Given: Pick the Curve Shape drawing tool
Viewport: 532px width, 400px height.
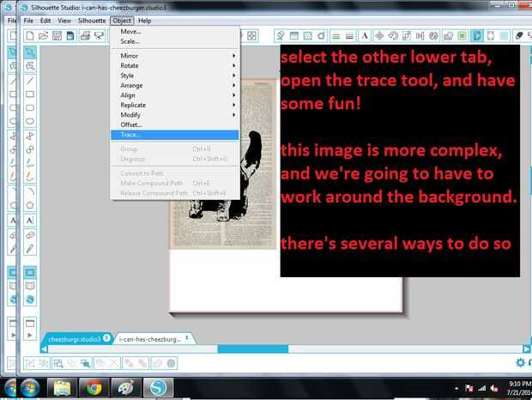Looking at the screenshot, I should pos(30,149).
